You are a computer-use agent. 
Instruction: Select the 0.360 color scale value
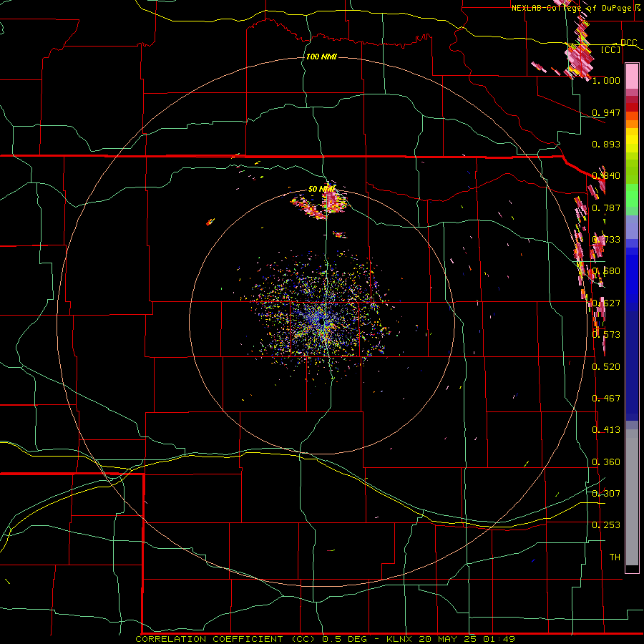coord(606,462)
